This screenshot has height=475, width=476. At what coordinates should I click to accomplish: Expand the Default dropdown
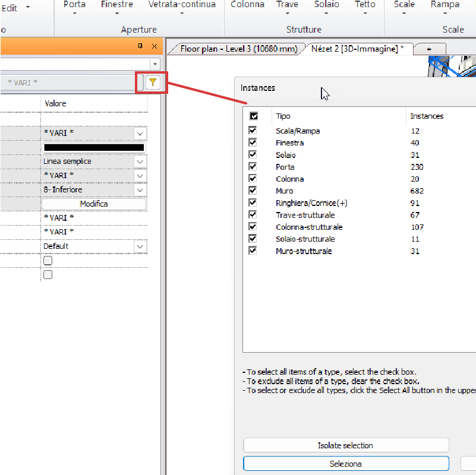pyautogui.click(x=140, y=246)
